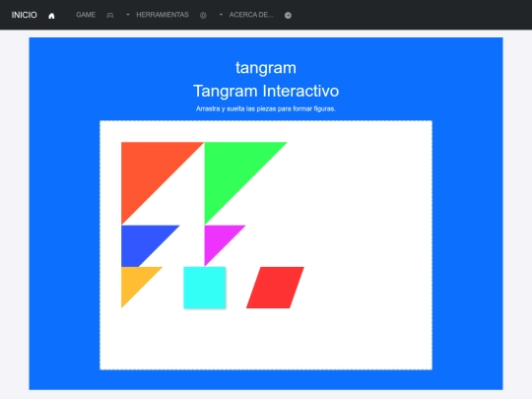The width and height of the screenshot is (532, 399).
Task: Click the 'Arrastra y suelta las piezas' instruction
Action: tap(266, 109)
